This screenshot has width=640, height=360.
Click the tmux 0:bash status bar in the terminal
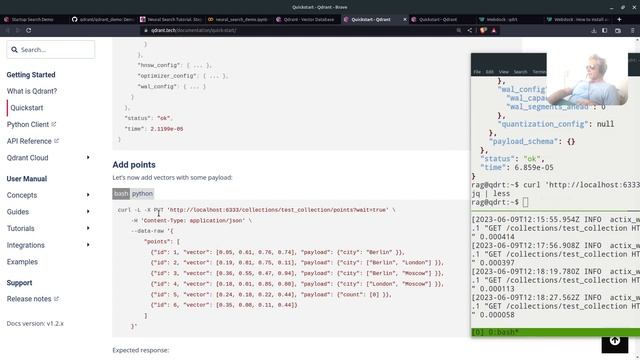click(556, 332)
